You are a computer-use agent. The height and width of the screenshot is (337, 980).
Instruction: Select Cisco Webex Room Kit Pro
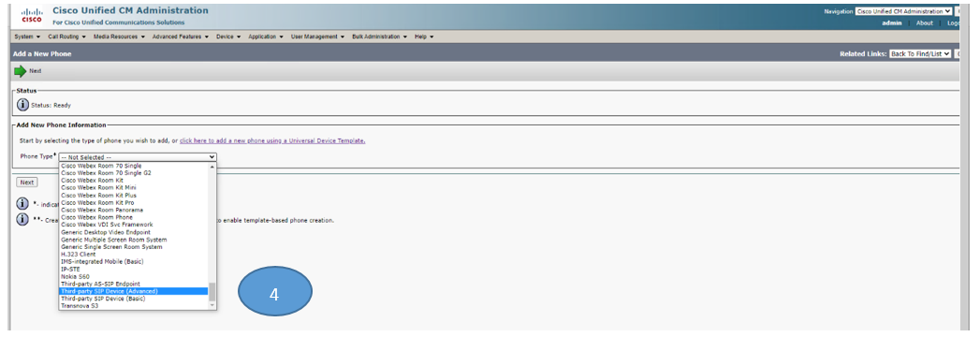tap(133, 202)
